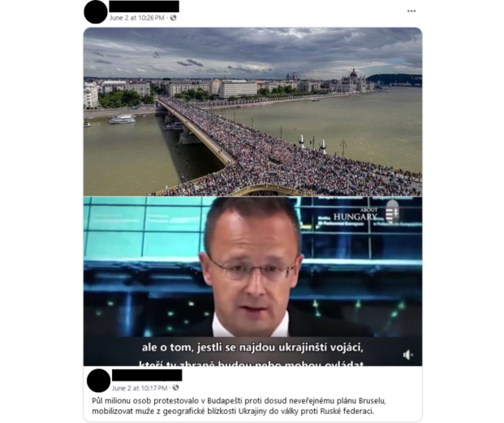The height and width of the screenshot is (423, 504).
Task: Click the HUNGARY text overlay in video
Action: [x=355, y=217]
